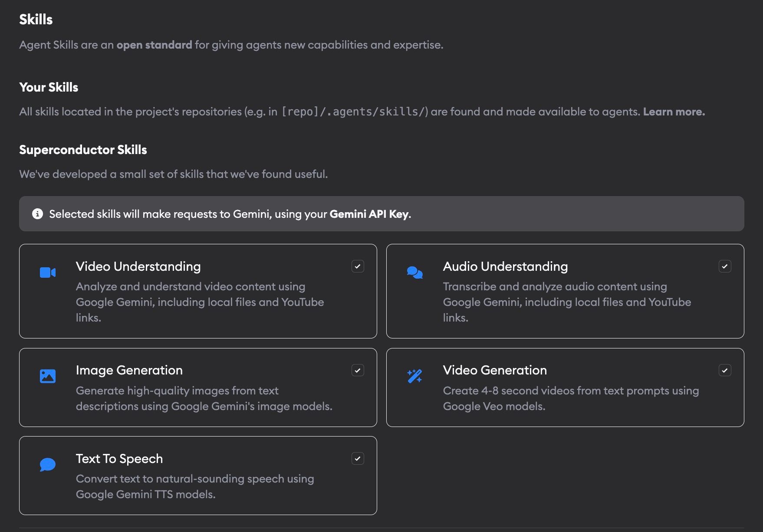
Task: Click the 'Create 4-8 second videos' description
Action: click(x=571, y=398)
